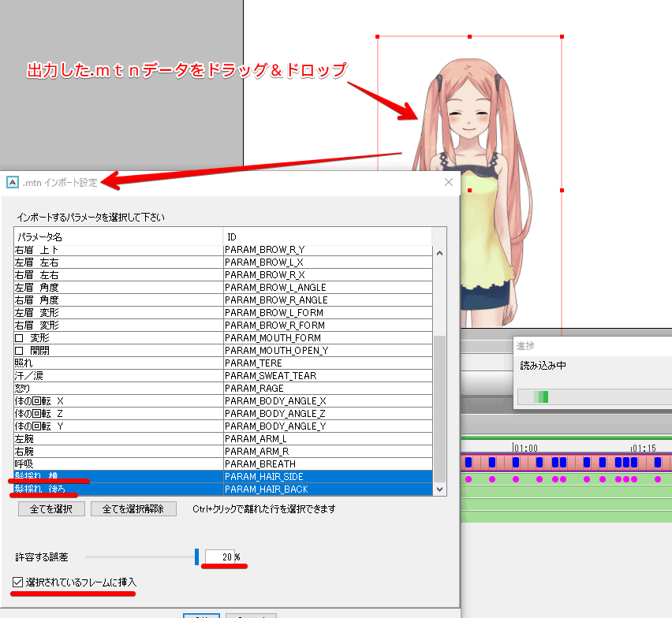Click the top-right selection handle of the model
The image size is (672, 618).
tap(562, 36)
